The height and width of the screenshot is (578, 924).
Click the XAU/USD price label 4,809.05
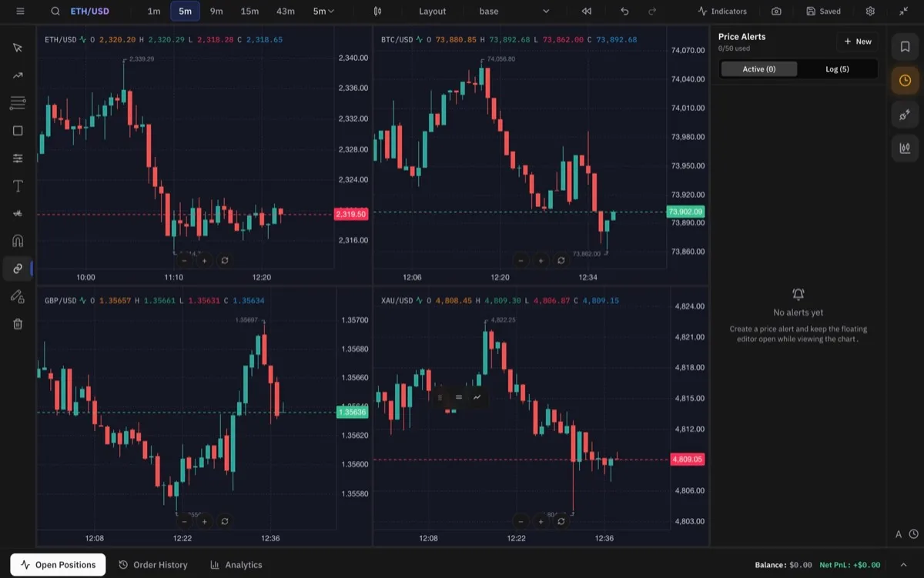688,459
